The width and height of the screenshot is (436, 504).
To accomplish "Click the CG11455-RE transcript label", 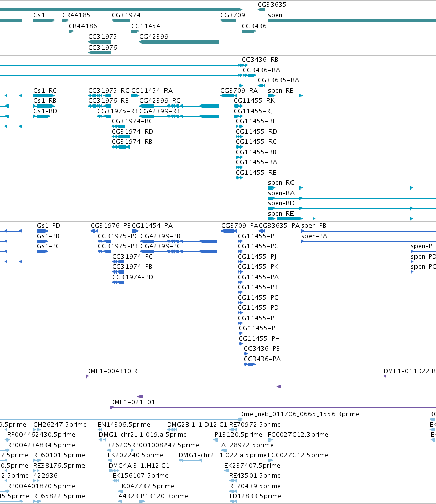I will (256, 173).
